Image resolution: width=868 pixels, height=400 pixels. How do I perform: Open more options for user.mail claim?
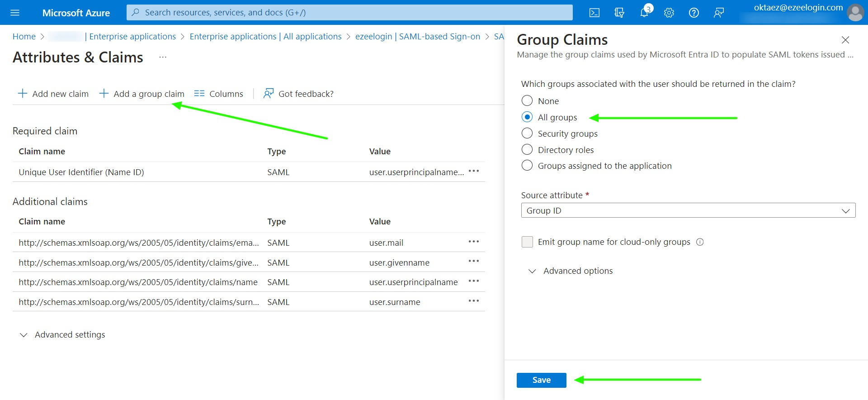tap(474, 242)
